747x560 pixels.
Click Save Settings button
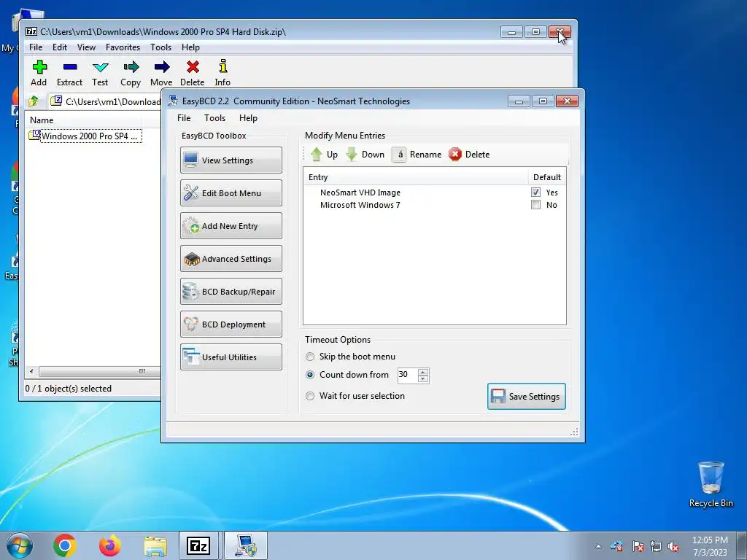527,396
